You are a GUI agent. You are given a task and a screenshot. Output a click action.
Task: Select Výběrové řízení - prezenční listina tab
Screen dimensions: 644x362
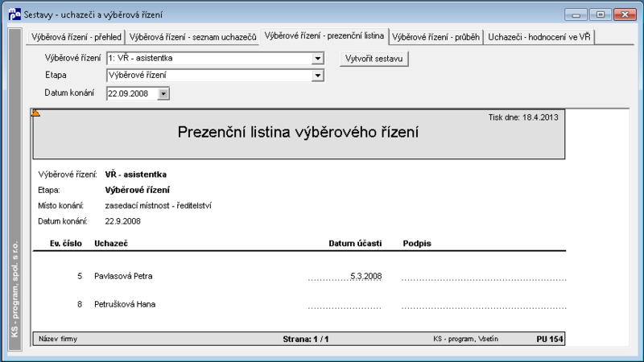pyautogui.click(x=324, y=35)
